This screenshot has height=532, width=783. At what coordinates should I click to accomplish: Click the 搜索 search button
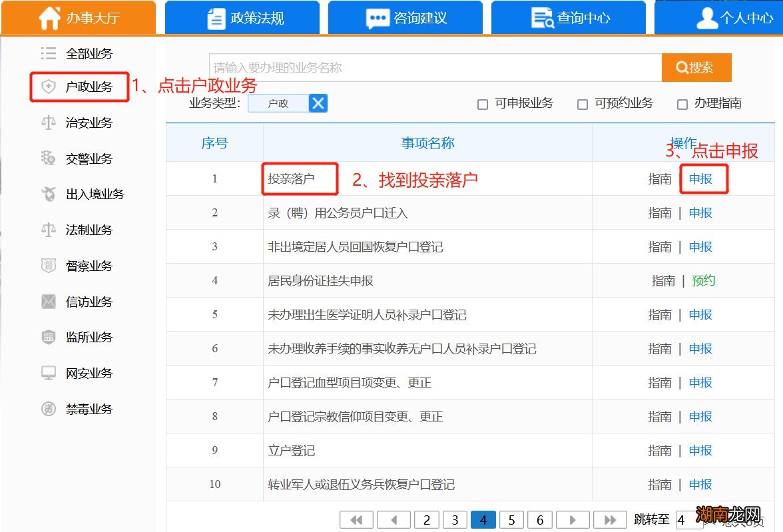[696, 67]
